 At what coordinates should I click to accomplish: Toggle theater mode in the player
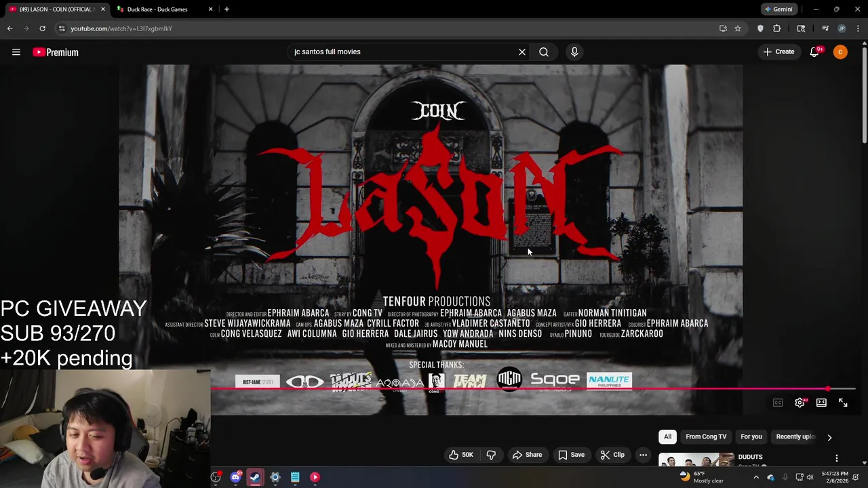point(821,403)
